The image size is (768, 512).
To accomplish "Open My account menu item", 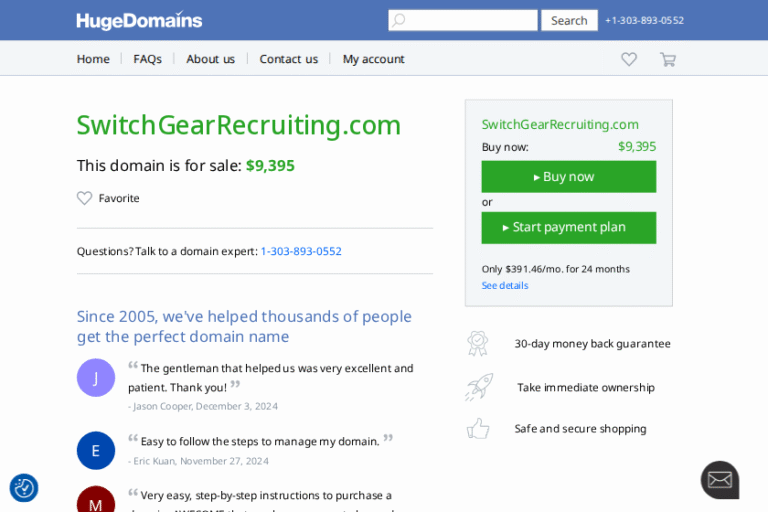I will (373, 59).
